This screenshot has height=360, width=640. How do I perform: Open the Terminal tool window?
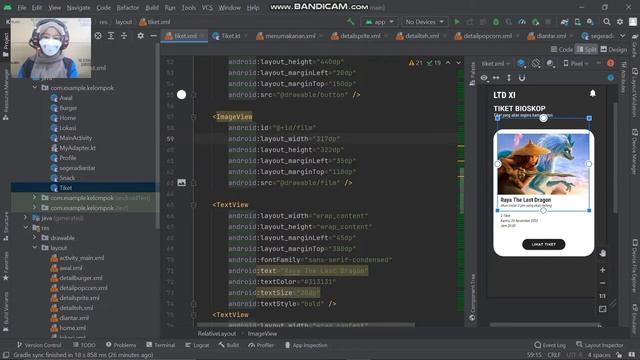(x=160, y=345)
